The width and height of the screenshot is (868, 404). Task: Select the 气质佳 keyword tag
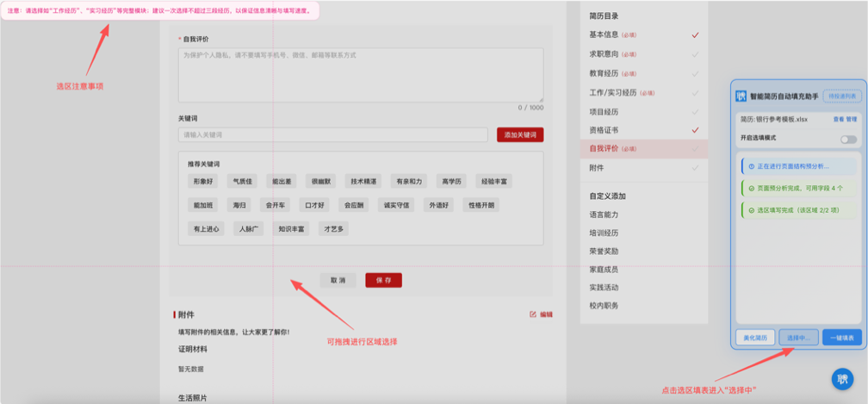coord(243,181)
